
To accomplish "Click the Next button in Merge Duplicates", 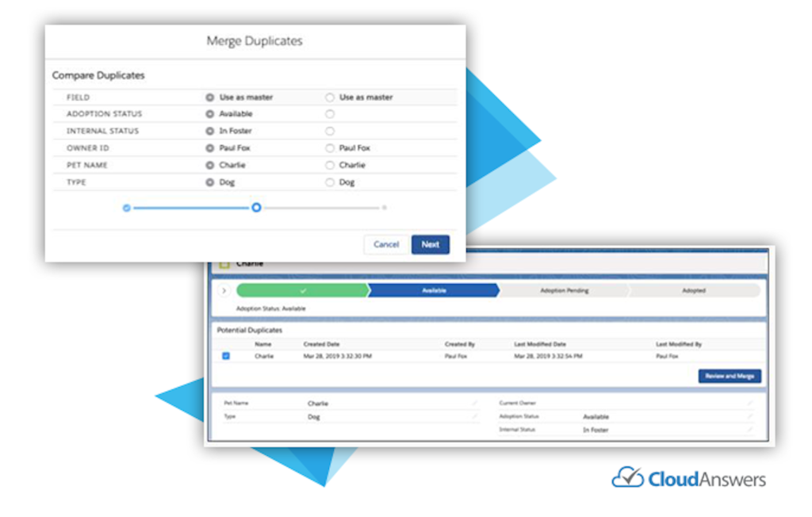I will (x=430, y=244).
